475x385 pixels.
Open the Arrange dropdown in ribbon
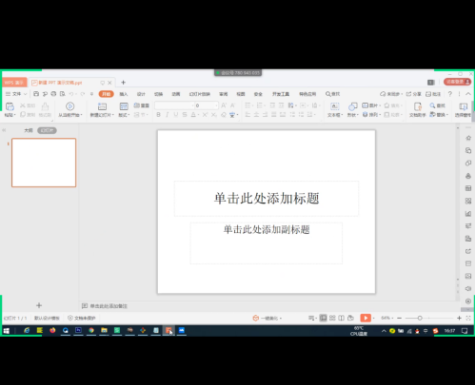tap(371, 115)
